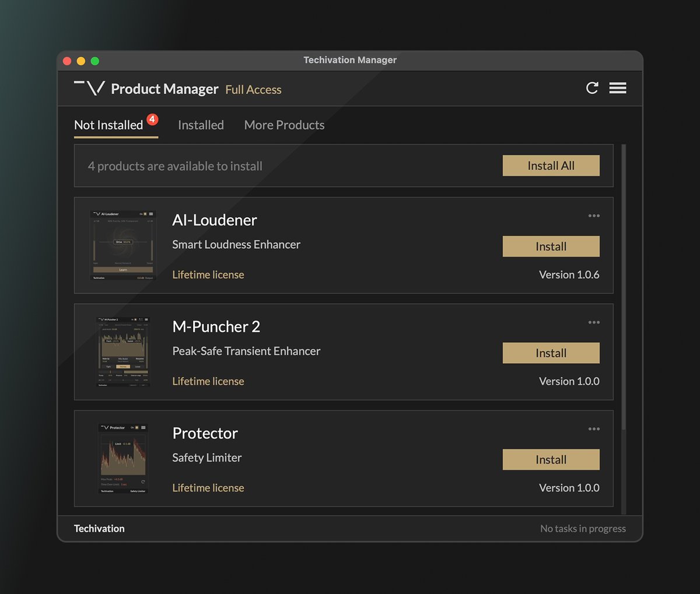Image resolution: width=700 pixels, height=594 pixels.
Task: Click '4 products are available to install' text
Action: pyautogui.click(x=175, y=166)
